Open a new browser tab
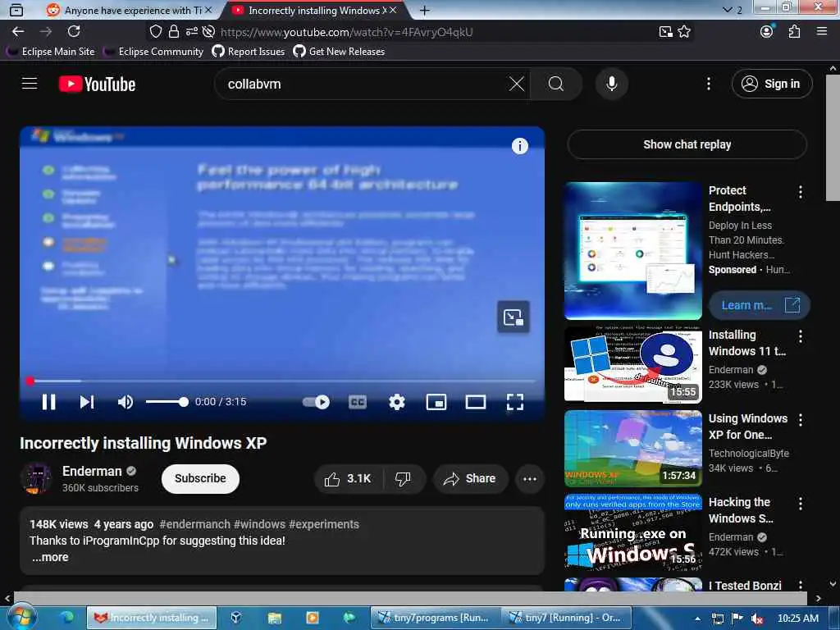The height and width of the screenshot is (630, 840). (425, 10)
